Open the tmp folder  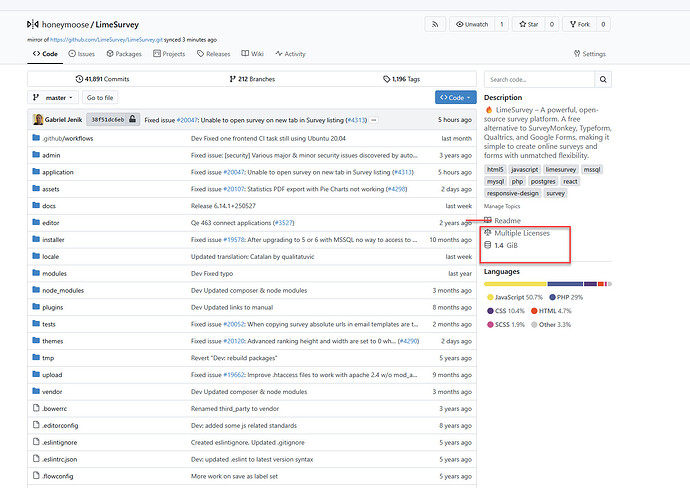click(x=48, y=358)
